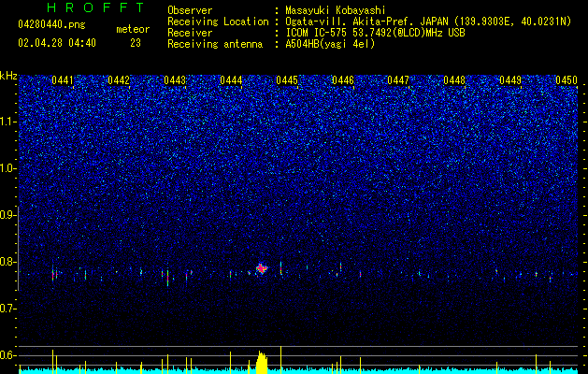
Task: Click the Receiver label
Action: 190,33
